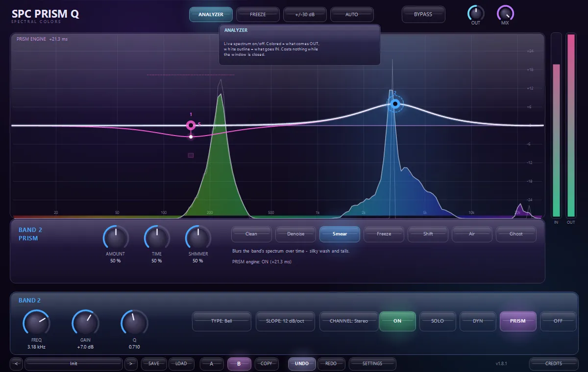Enable SOLO for Band 2
The image size is (588, 372).
coord(438,321)
